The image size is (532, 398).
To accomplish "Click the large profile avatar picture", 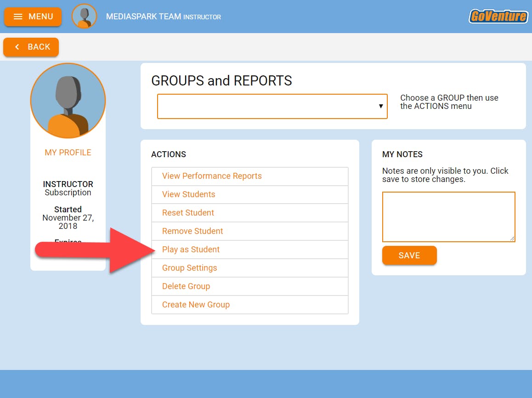I will [x=68, y=101].
